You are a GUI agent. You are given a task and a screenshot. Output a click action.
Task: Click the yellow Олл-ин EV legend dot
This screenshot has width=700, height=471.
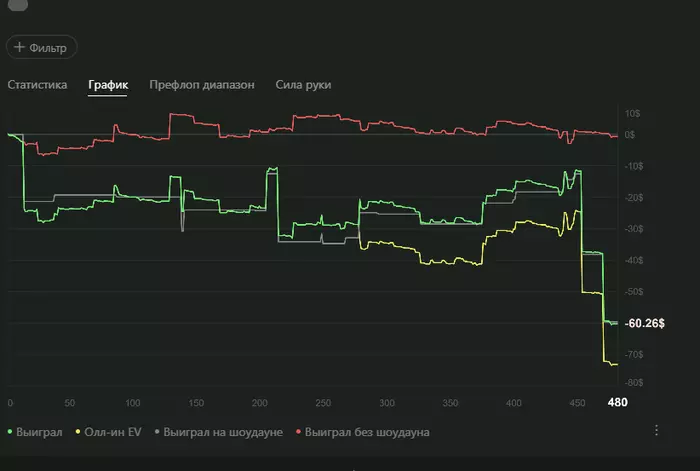pyautogui.click(x=78, y=432)
